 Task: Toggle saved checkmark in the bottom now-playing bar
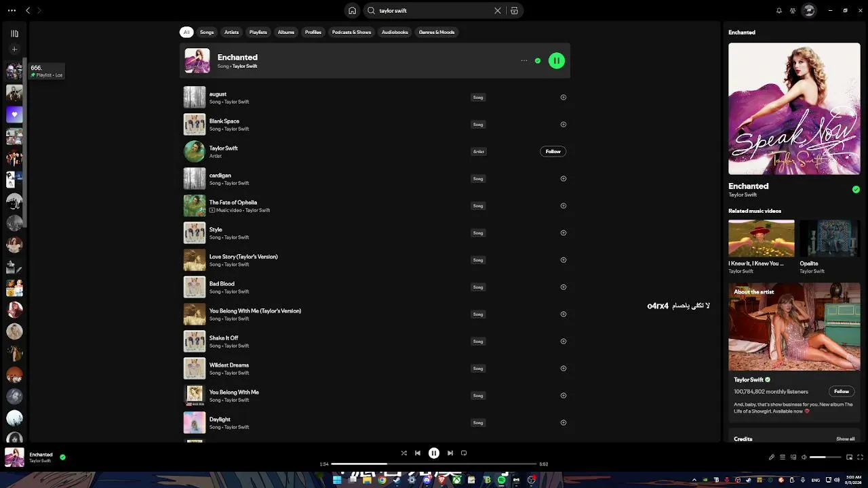62,457
